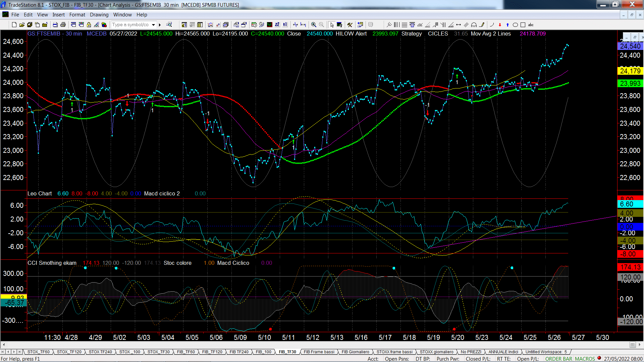Image resolution: width=644 pixels, height=362 pixels.
Task: Switch to the FIB_100 tab
Action: coord(263,352)
